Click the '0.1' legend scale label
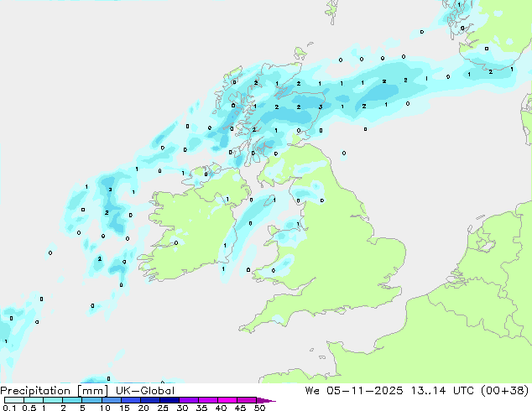Screen dimensions: 532x411 pos(9,408)
